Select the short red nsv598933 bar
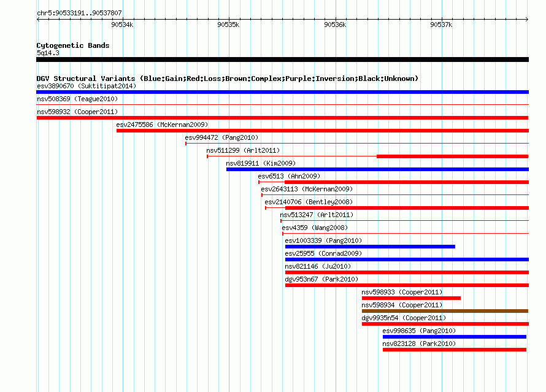This screenshot has height=392, width=546. coord(411,298)
